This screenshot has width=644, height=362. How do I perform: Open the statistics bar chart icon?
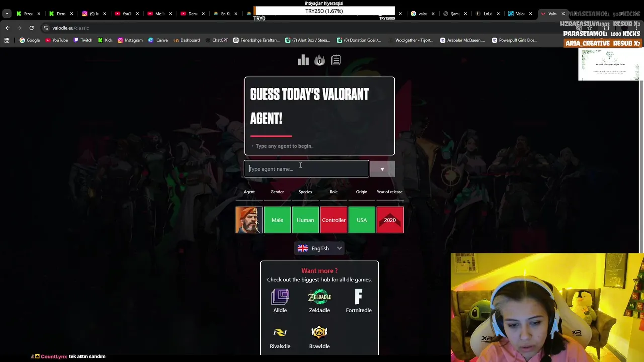[303, 60]
